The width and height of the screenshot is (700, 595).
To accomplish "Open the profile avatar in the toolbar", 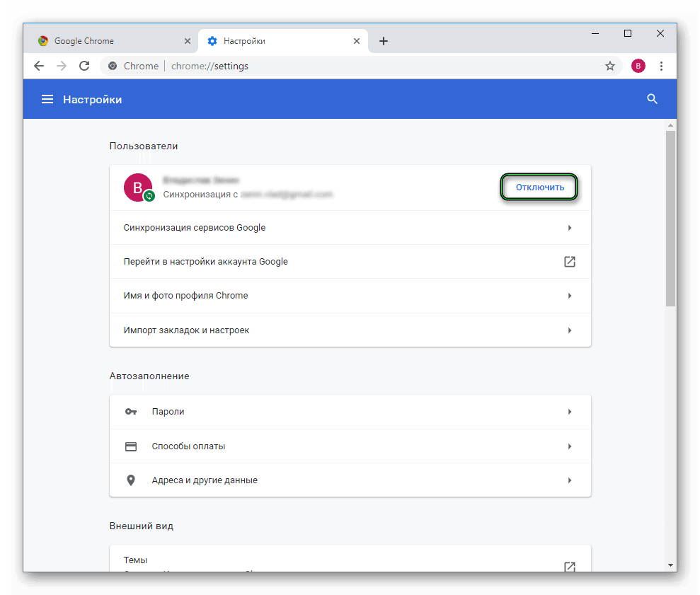I will click(638, 66).
